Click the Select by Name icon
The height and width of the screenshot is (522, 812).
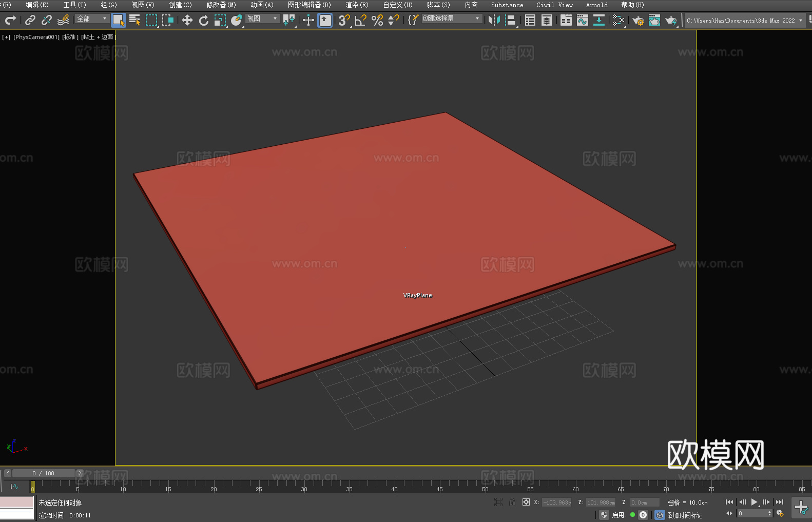point(134,20)
